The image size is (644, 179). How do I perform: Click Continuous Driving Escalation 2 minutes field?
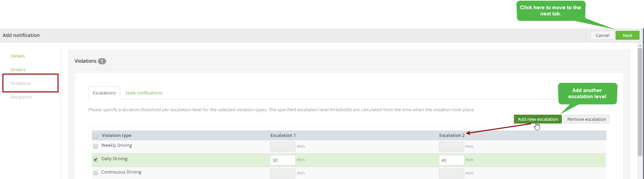click(451, 174)
